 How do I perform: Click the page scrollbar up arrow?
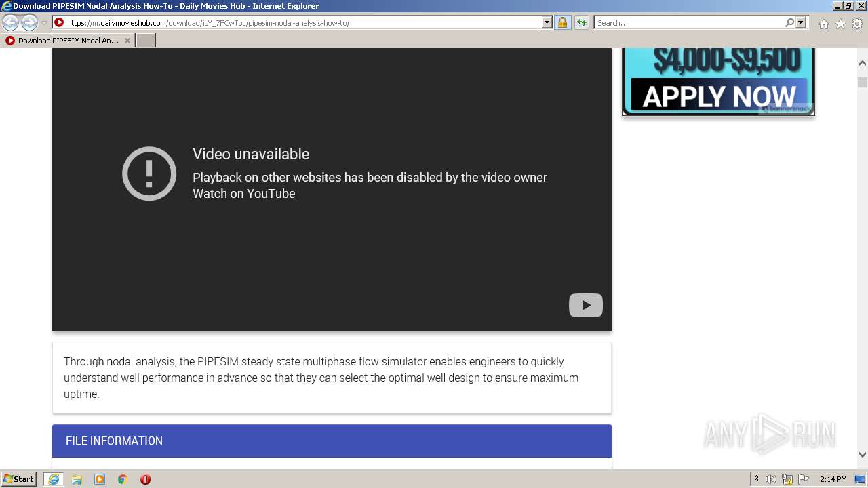click(863, 63)
